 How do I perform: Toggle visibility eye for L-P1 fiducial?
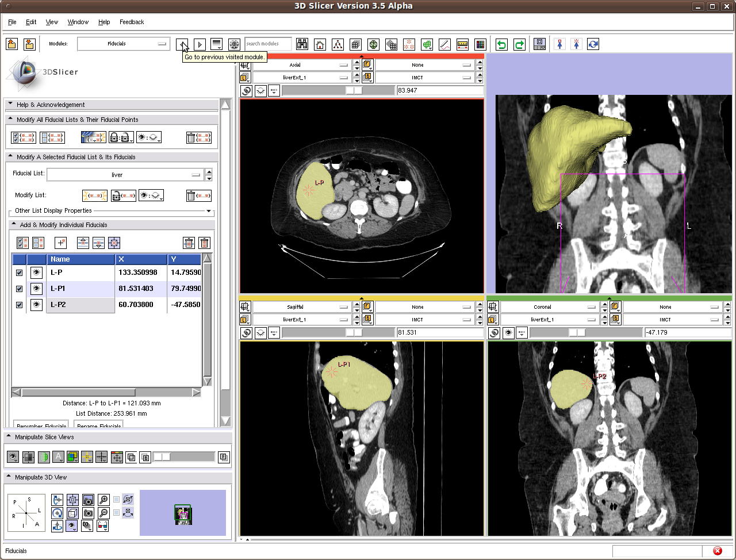(36, 289)
